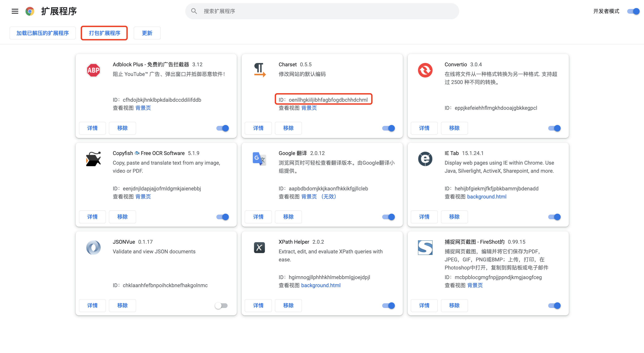The height and width of the screenshot is (353, 644).
Task: Enable the JSONVue extension toggle
Action: click(221, 306)
